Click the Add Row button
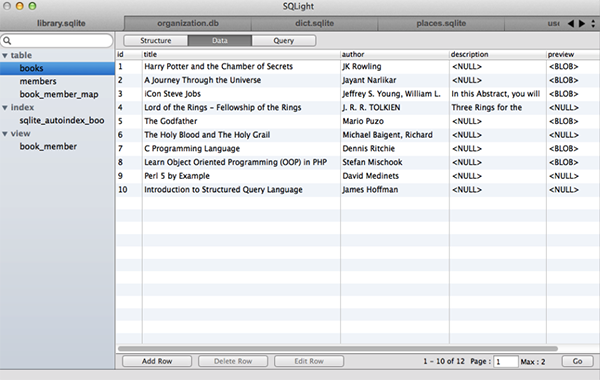 pyautogui.click(x=157, y=361)
